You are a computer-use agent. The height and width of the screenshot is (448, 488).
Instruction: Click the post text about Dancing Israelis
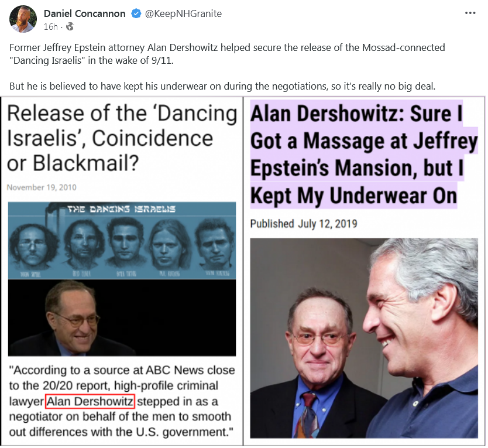tap(227, 54)
